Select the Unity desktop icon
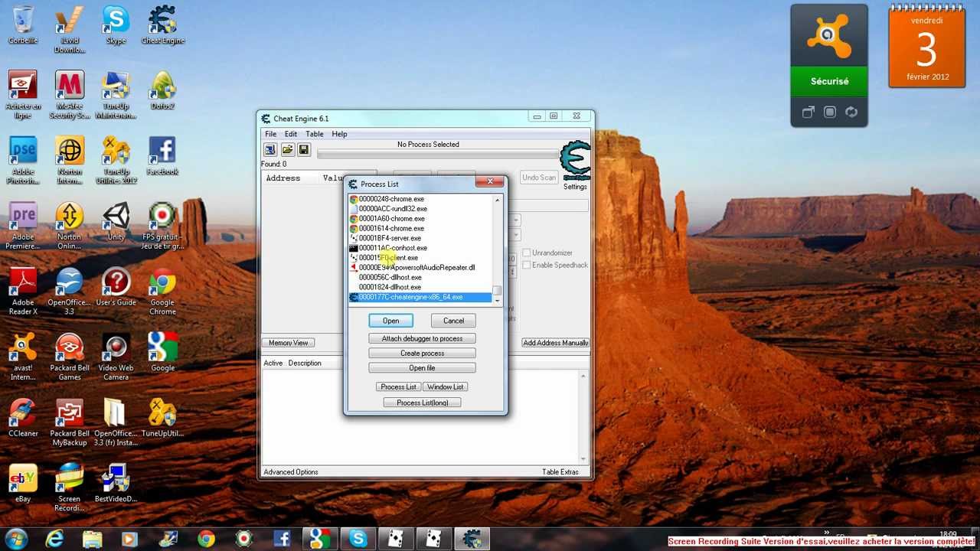 pyautogui.click(x=116, y=221)
